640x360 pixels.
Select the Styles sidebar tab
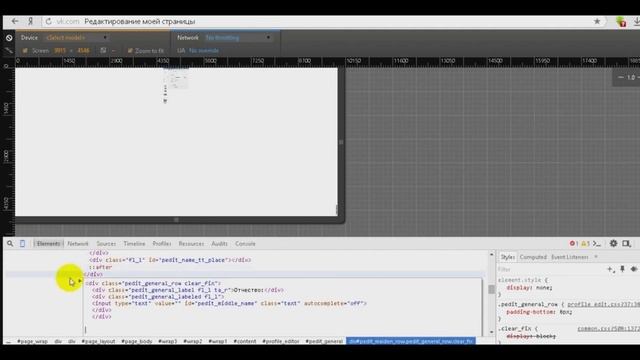(x=507, y=257)
